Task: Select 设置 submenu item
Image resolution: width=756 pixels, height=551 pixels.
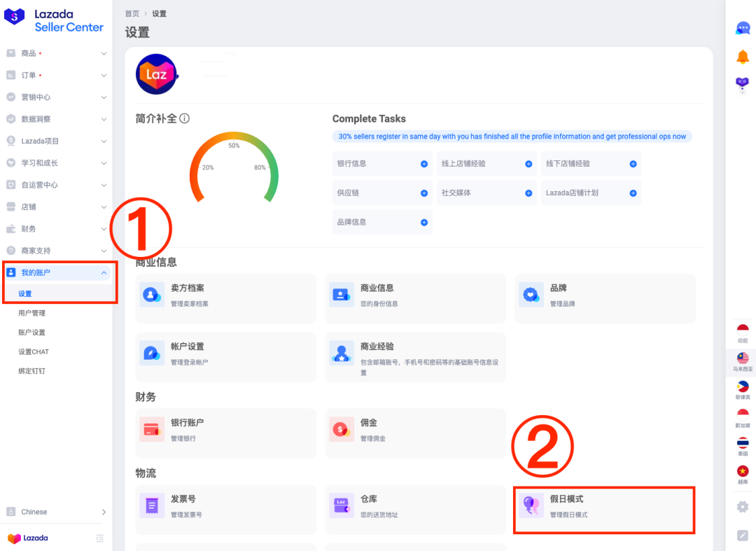Action: pyautogui.click(x=25, y=293)
